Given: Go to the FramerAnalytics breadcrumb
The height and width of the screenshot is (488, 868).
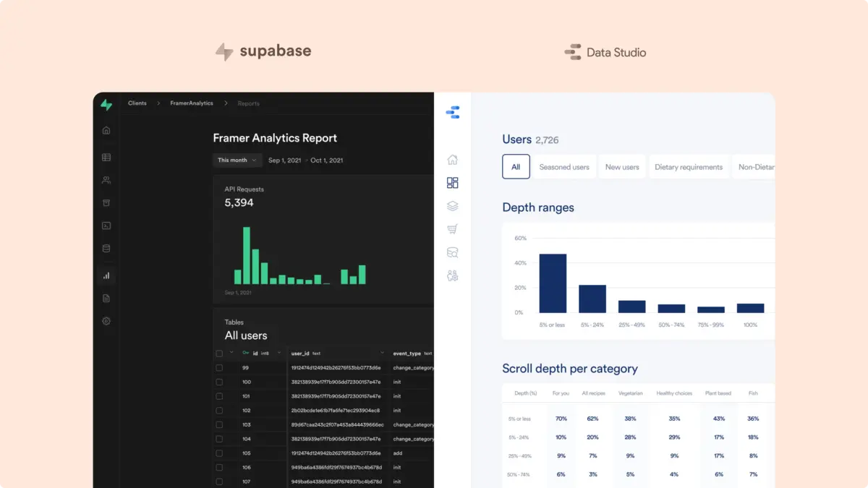Looking at the screenshot, I should coord(192,103).
